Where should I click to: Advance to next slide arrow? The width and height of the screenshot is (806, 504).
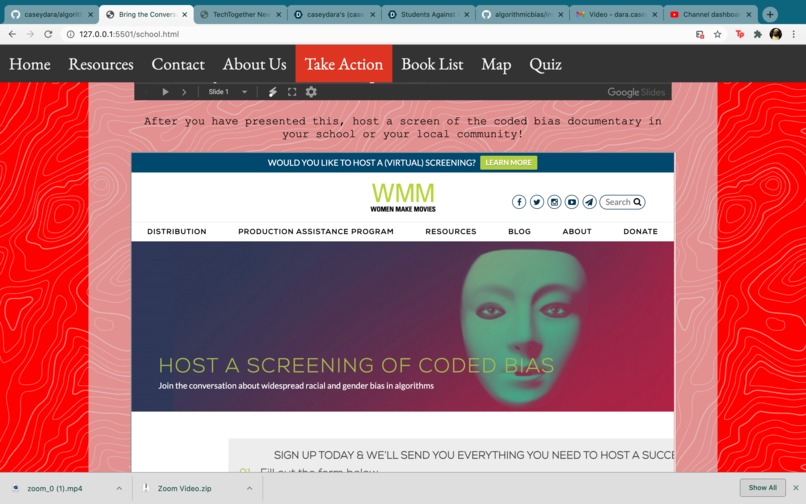tap(184, 92)
